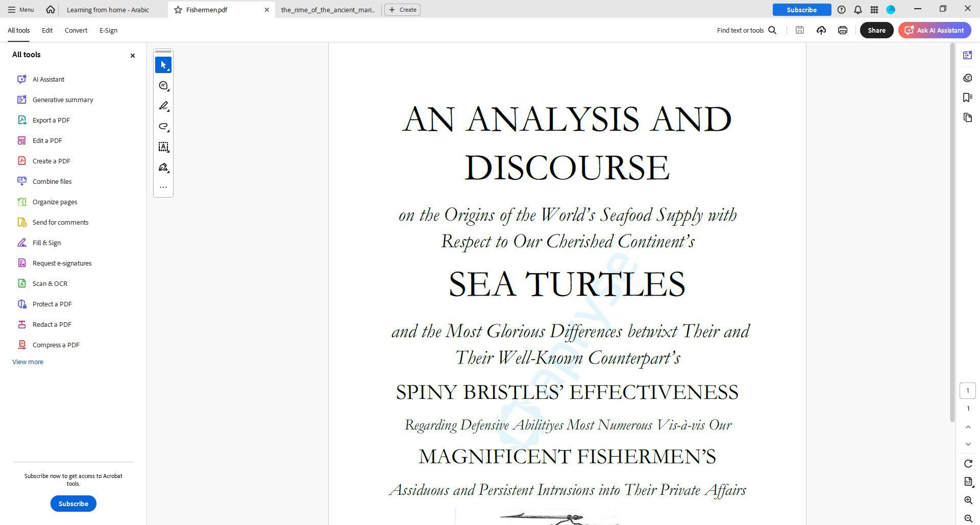
Task: Click the print icon
Action: (x=842, y=30)
